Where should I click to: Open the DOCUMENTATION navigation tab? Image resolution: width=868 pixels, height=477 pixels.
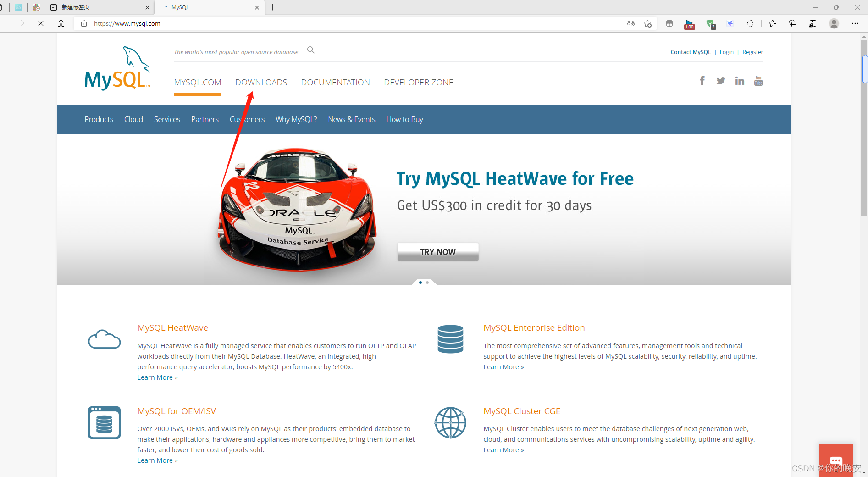pyautogui.click(x=336, y=83)
